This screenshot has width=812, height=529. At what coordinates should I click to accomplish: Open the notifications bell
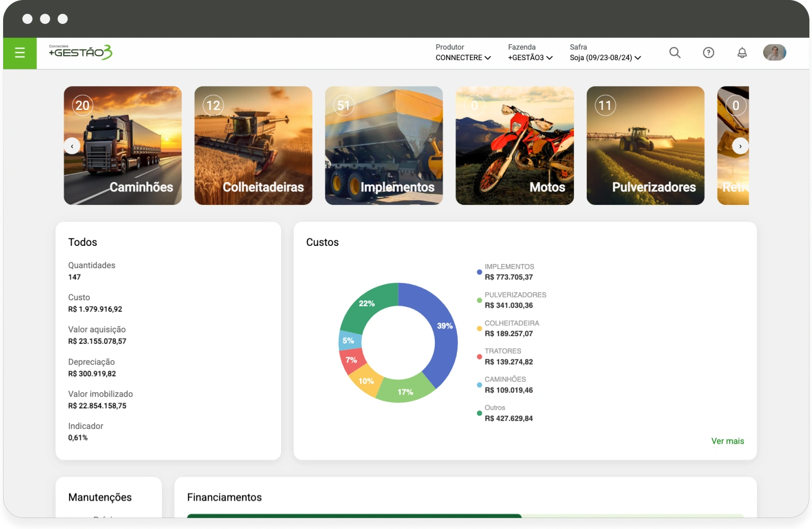(742, 53)
